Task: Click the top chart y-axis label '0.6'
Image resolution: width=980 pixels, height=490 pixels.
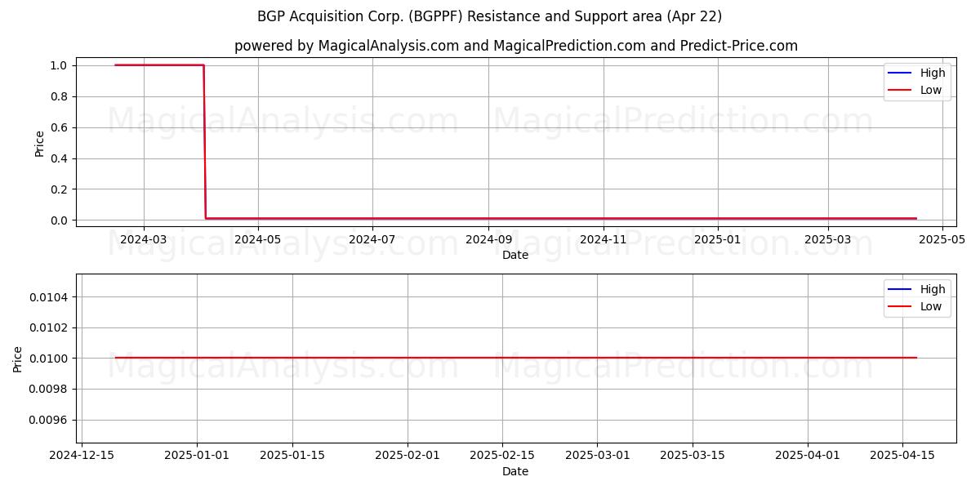Action: [x=58, y=127]
